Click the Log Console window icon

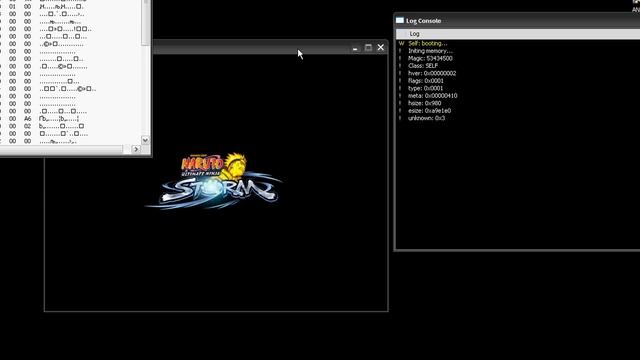400,20
